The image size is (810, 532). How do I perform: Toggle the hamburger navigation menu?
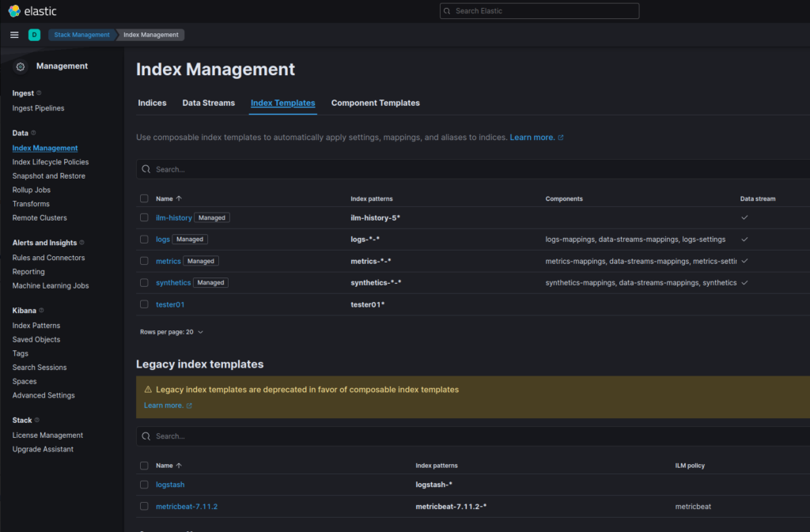[x=14, y=35]
